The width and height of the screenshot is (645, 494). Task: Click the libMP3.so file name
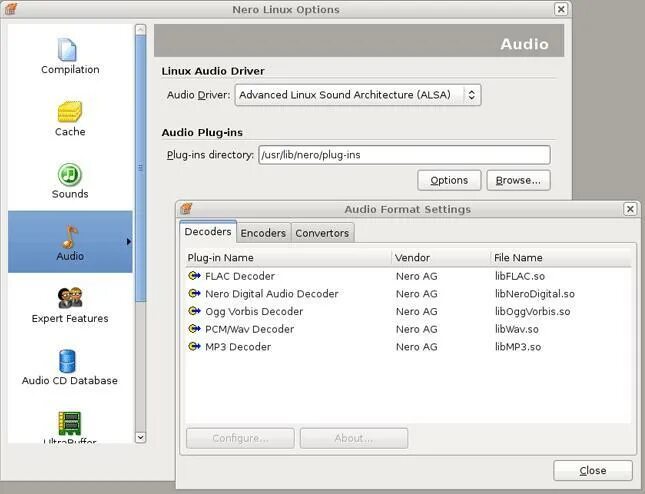pos(518,347)
